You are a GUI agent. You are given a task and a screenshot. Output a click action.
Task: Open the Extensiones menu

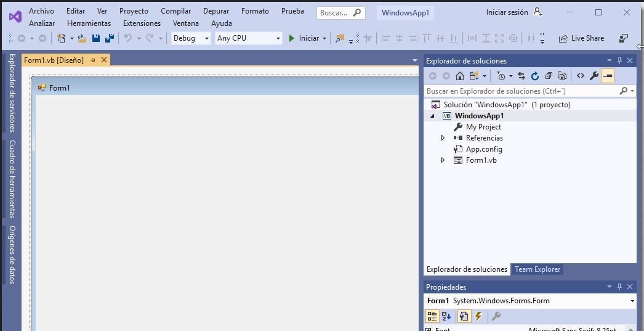pos(142,23)
